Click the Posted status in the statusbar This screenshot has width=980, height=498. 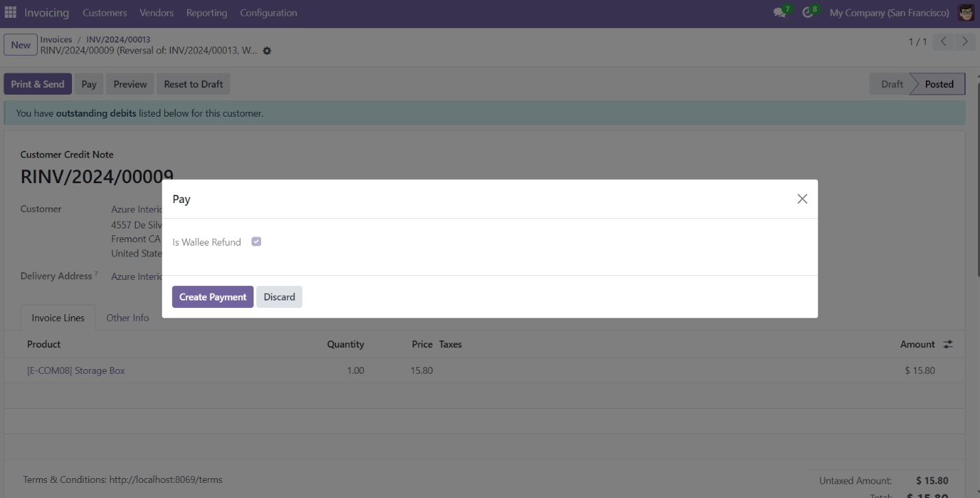937,83
